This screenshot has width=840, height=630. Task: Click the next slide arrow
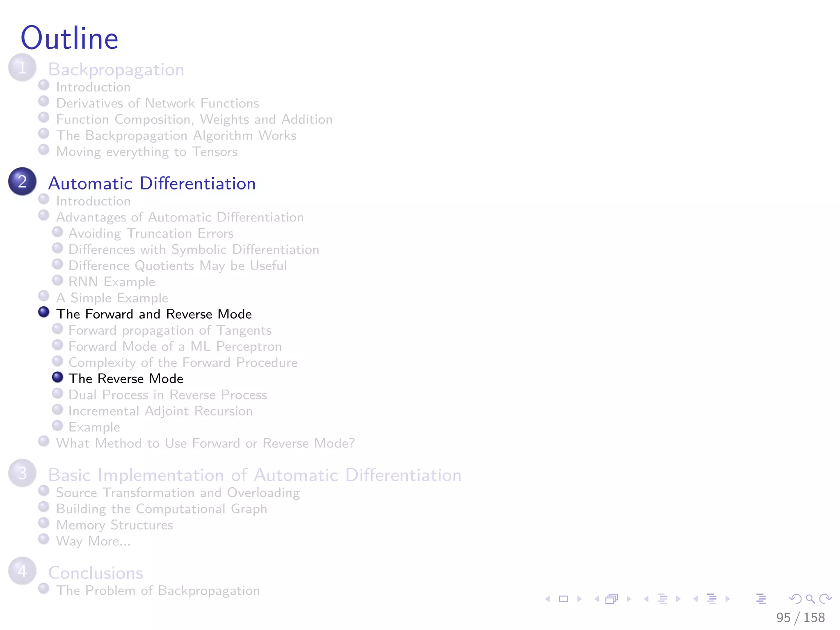click(x=580, y=599)
